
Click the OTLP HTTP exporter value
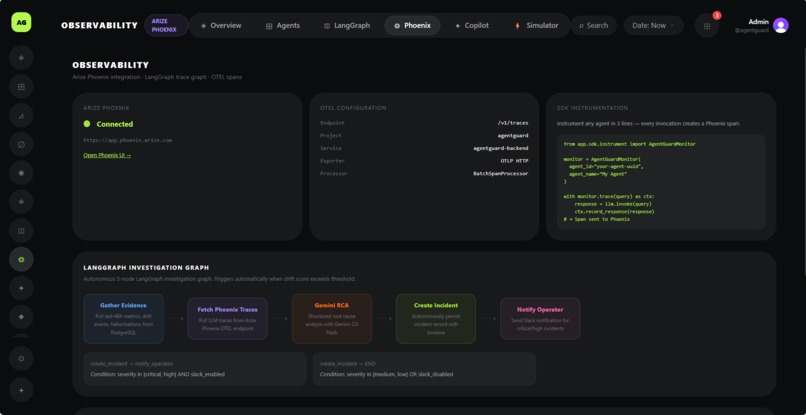(x=515, y=161)
